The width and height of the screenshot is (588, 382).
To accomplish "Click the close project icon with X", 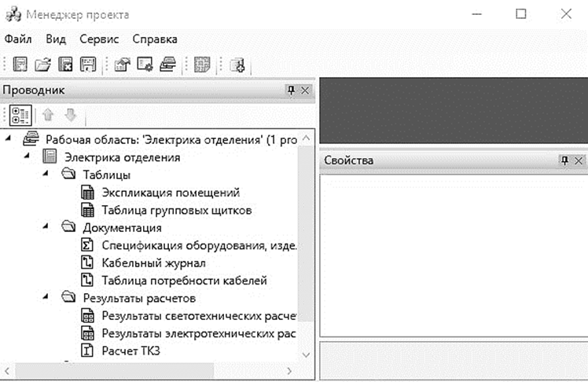I will click(66, 65).
